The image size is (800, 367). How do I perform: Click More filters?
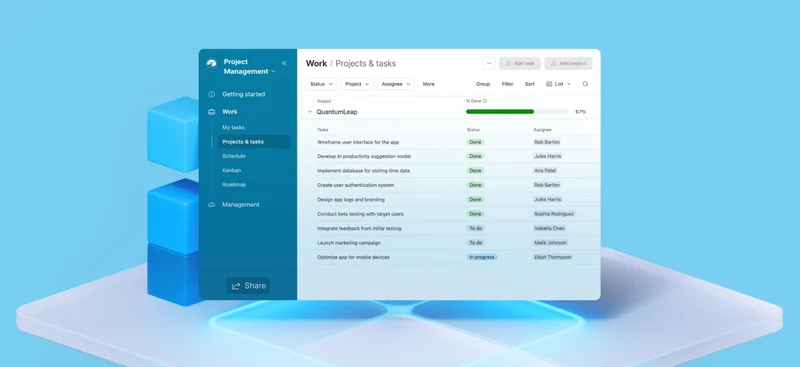click(429, 84)
